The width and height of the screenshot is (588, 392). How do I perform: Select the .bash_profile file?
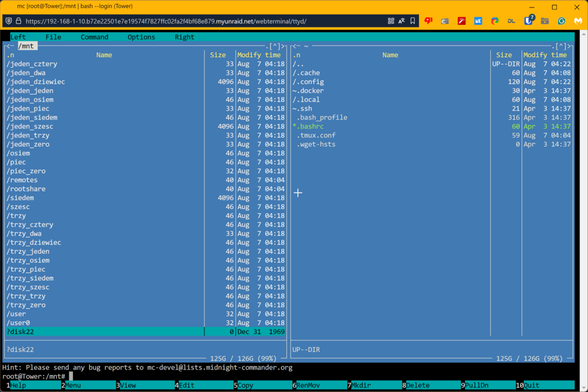pos(432,117)
